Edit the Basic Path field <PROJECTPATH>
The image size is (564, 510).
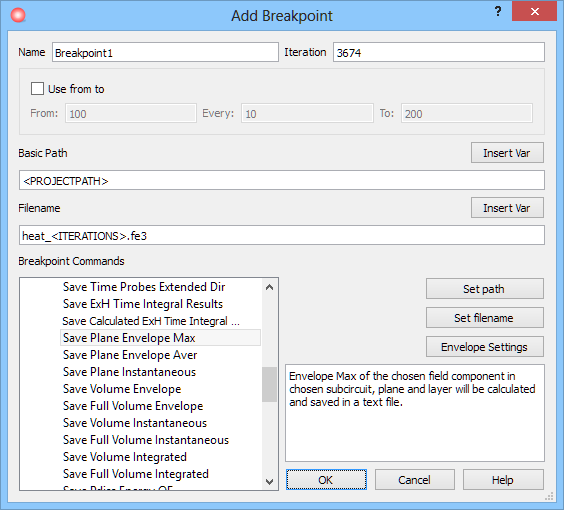(282, 181)
